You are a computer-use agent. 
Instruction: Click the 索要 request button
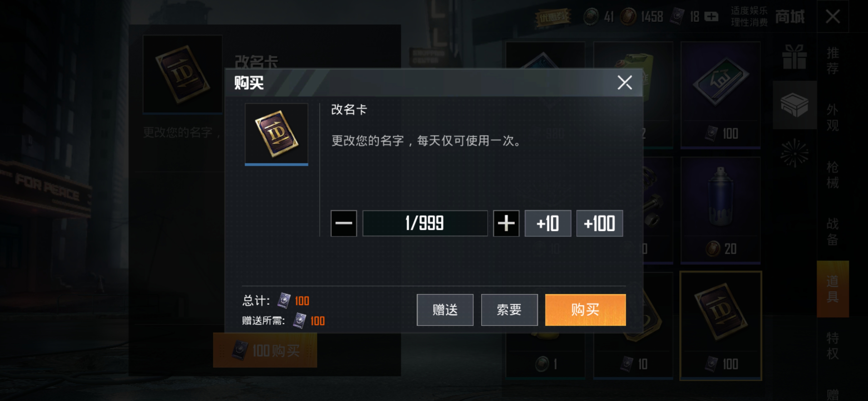click(509, 310)
